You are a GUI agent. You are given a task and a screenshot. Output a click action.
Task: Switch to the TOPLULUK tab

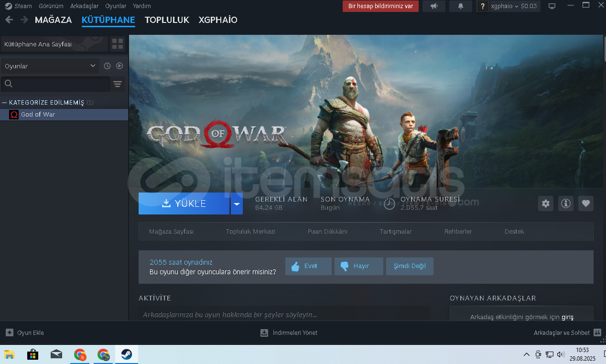pyautogui.click(x=167, y=20)
